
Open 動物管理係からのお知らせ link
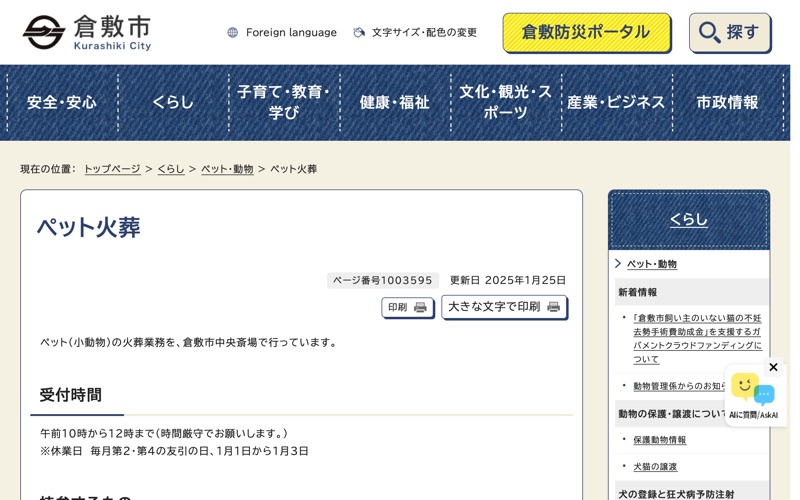click(679, 386)
